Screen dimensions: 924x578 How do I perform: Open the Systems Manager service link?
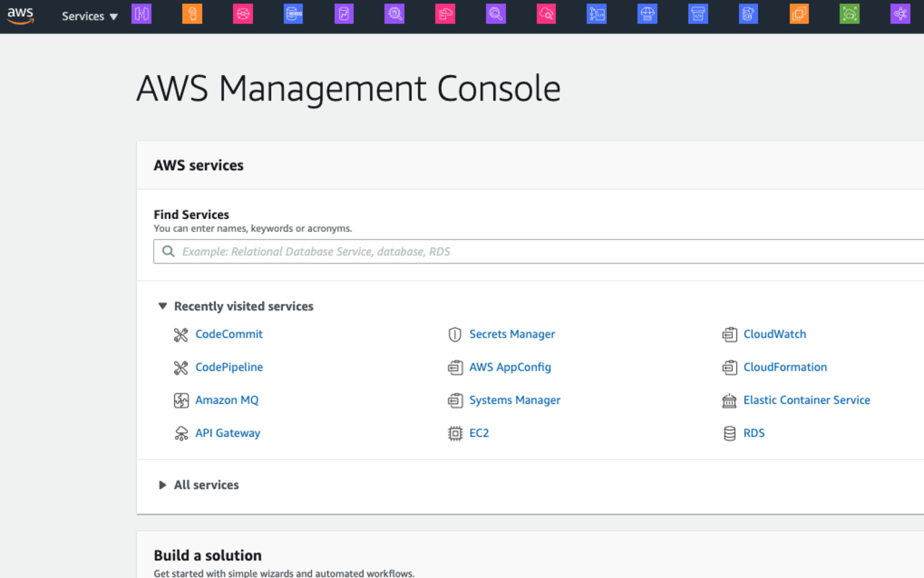[x=515, y=400]
